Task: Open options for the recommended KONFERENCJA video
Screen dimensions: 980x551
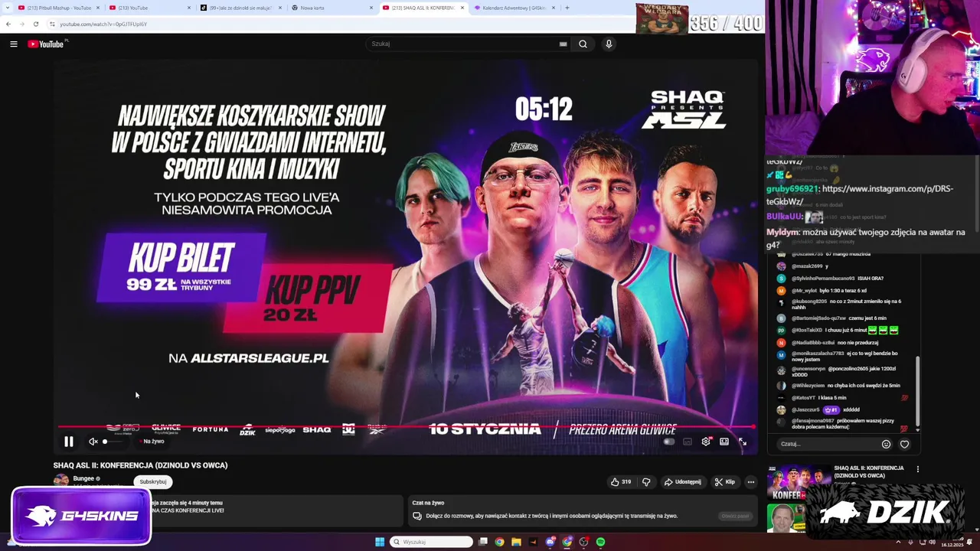Action: [917, 469]
